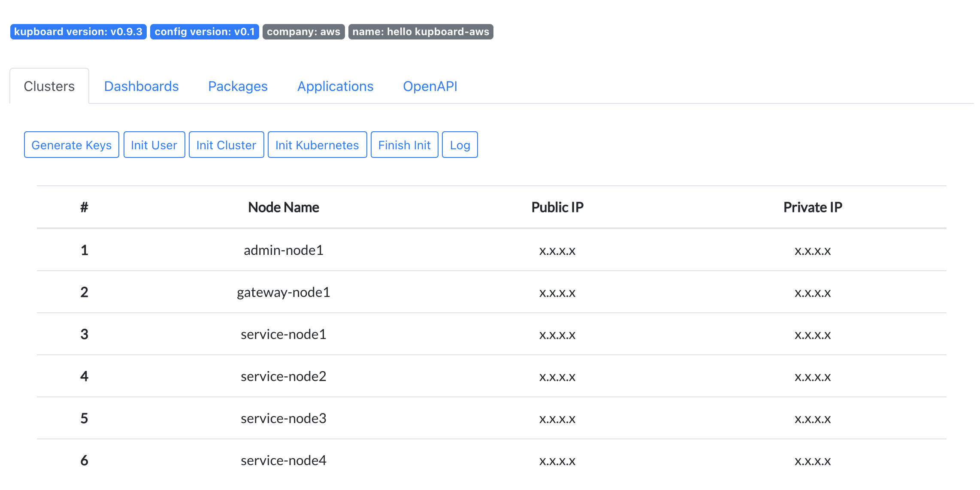Image resolution: width=980 pixels, height=490 pixels.
Task: Click the Init User button
Action: point(154,144)
